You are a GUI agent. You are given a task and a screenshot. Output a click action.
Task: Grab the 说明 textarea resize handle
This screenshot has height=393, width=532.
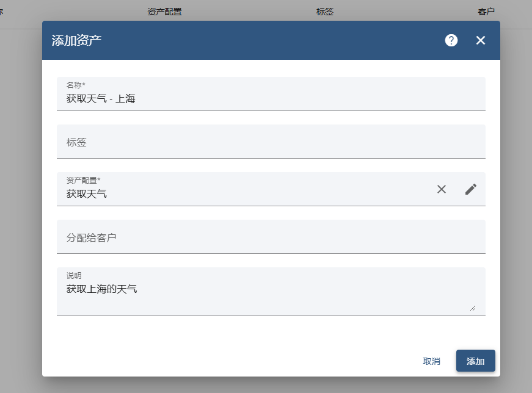pyautogui.click(x=473, y=308)
